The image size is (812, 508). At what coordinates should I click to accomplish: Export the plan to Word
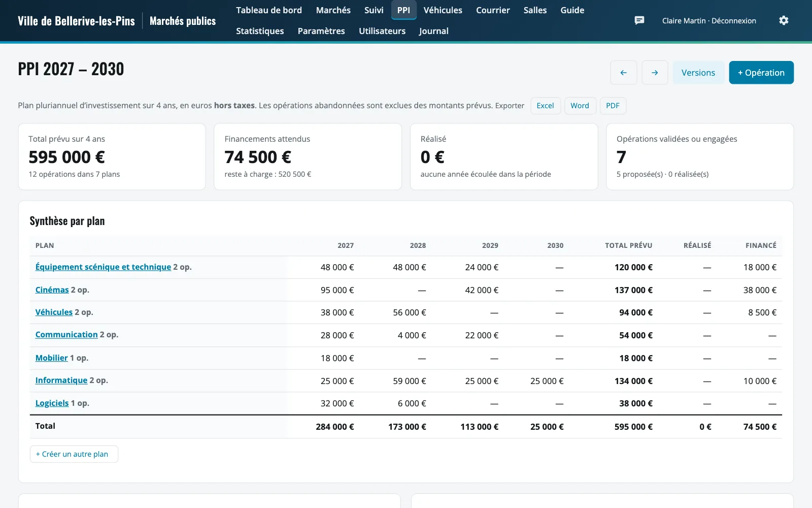click(x=580, y=106)
